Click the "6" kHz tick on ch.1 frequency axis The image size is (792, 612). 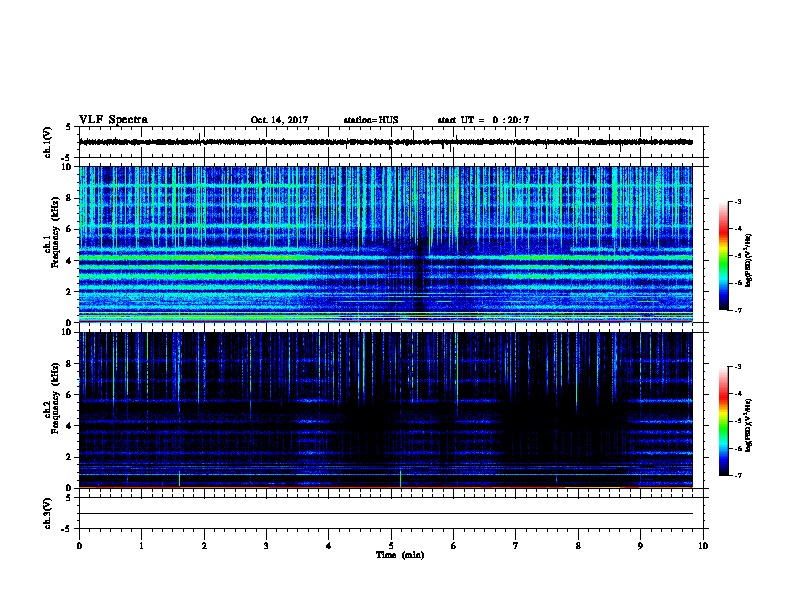(69, 229)
